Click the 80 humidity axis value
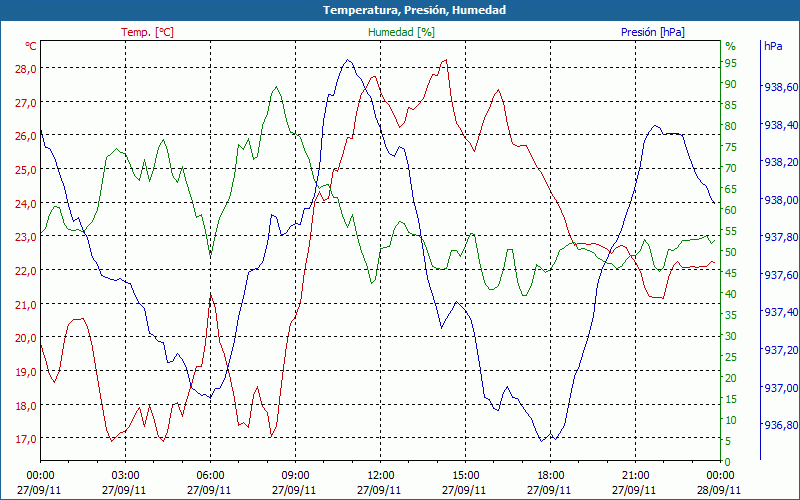 click(731, 126)
